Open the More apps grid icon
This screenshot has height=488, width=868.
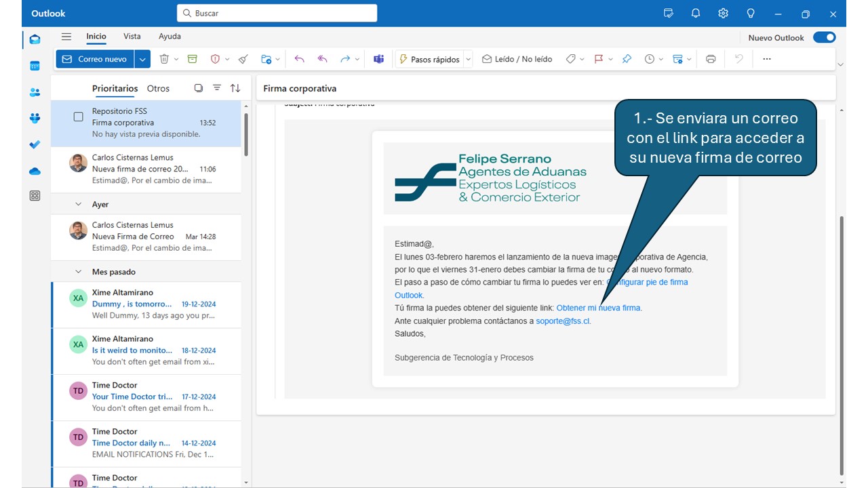pyautogui.click(x=35, y=196)
